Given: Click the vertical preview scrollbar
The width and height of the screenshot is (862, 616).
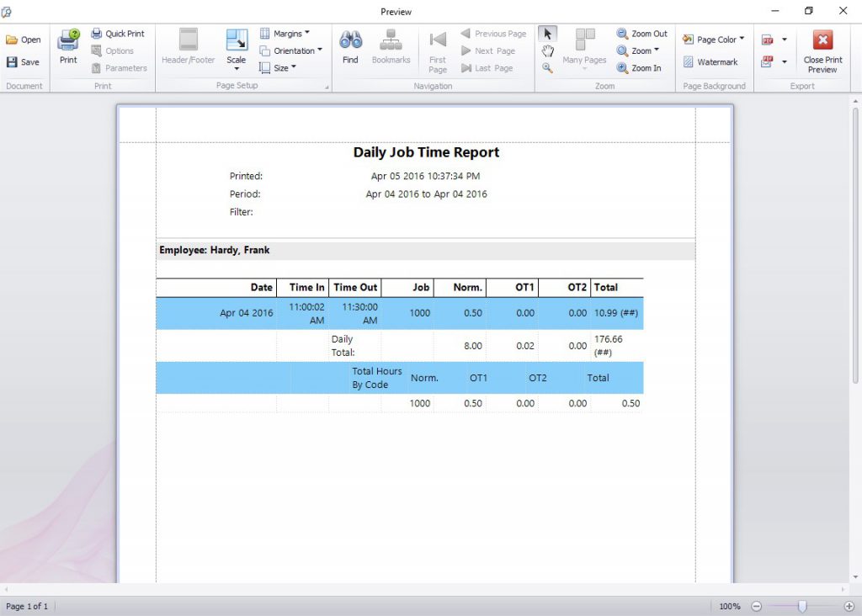Looking at the screenshot, I should pos(854,337).
